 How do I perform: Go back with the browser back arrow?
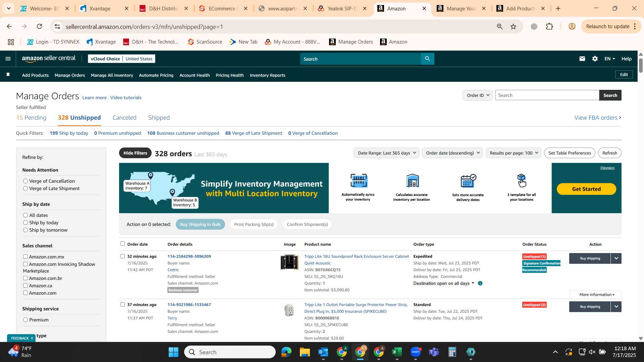[x=9, y=26]
